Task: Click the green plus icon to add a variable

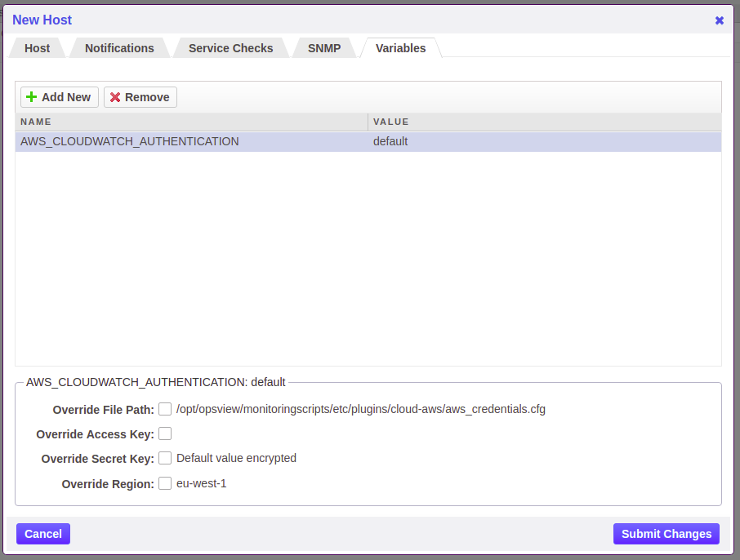Action: point(31,96)
